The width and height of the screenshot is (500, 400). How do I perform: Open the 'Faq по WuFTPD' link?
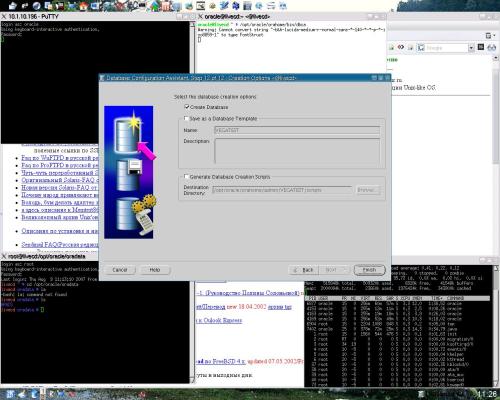click(x=60, y=158)
